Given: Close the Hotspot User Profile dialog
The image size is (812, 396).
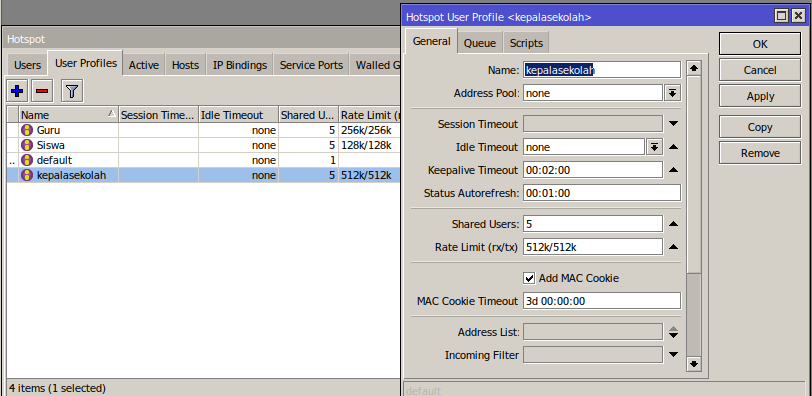Looking at the screenshot, I should pyautogui.click(x=798, y=16).
